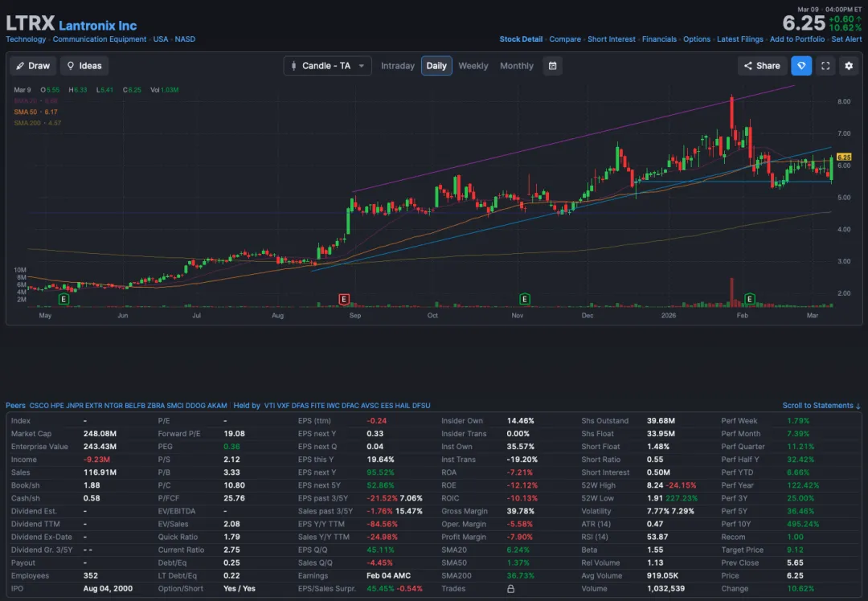Open the Compare page
The width and height of the screenshot is (868, 601).
565,39
